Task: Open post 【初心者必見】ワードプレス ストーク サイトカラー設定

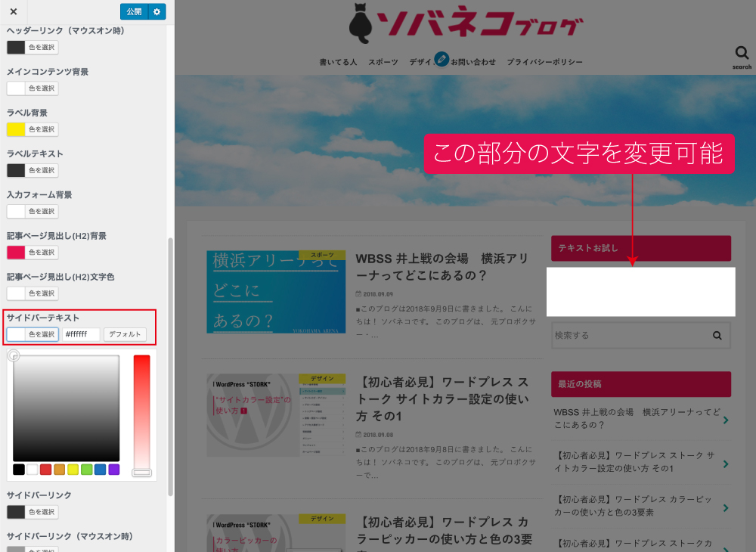Action: click(x=442, y=398)
